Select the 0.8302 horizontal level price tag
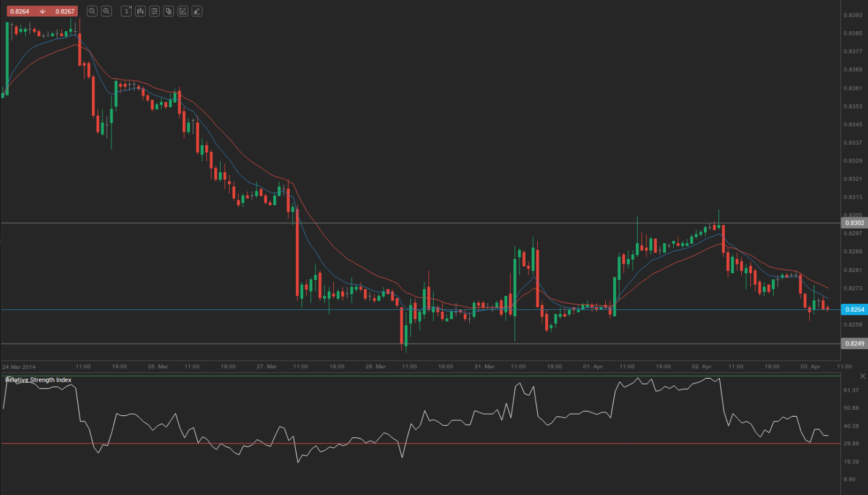 (854, 223)
